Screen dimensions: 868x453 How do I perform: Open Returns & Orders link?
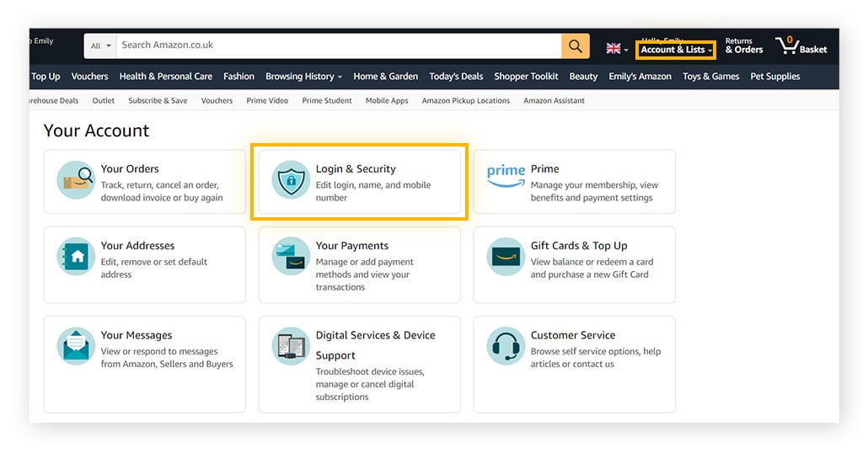pyautogui.click(x=744, y=45)
